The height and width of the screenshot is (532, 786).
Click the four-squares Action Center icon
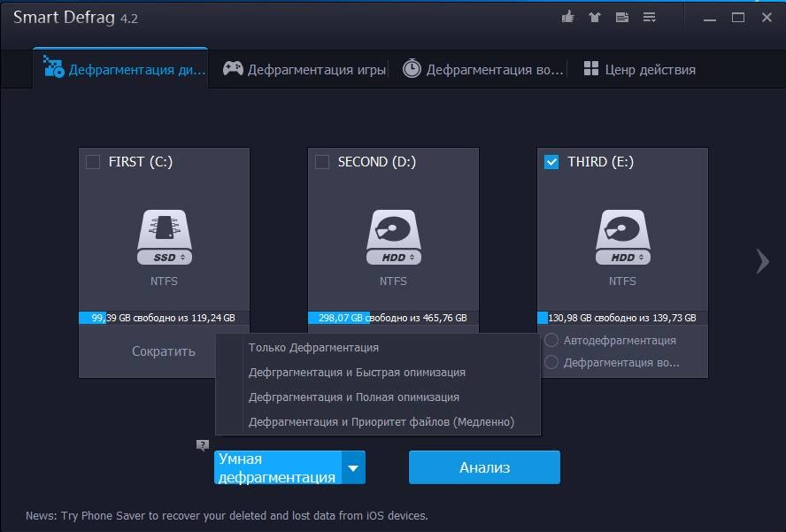click(x=591, y=69)
